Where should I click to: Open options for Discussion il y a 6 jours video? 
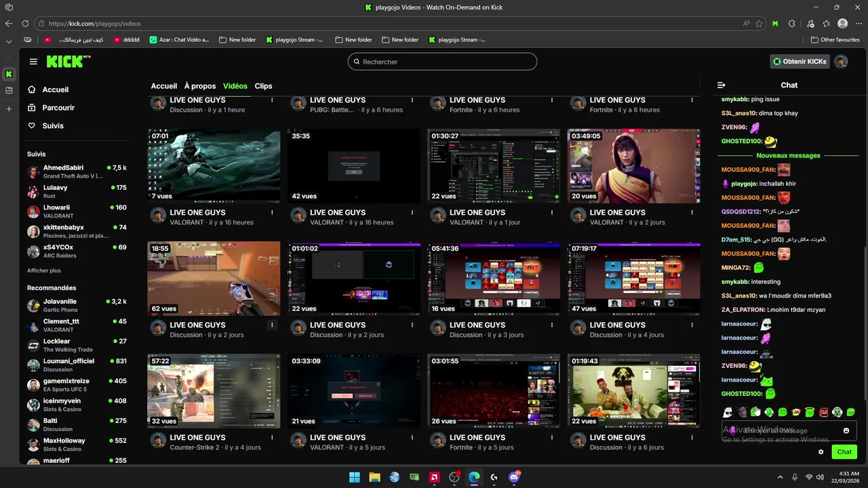pos(692,437)
